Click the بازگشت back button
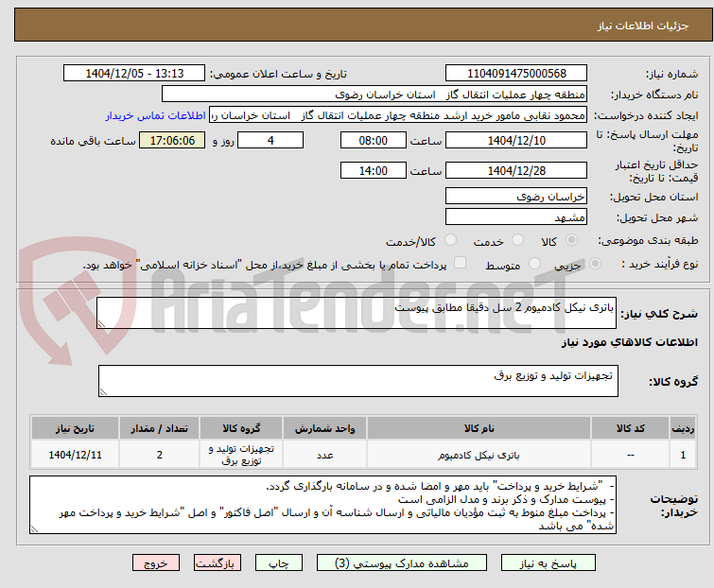Viewport: 714px width, 588px height. click(x=218, y=563)
